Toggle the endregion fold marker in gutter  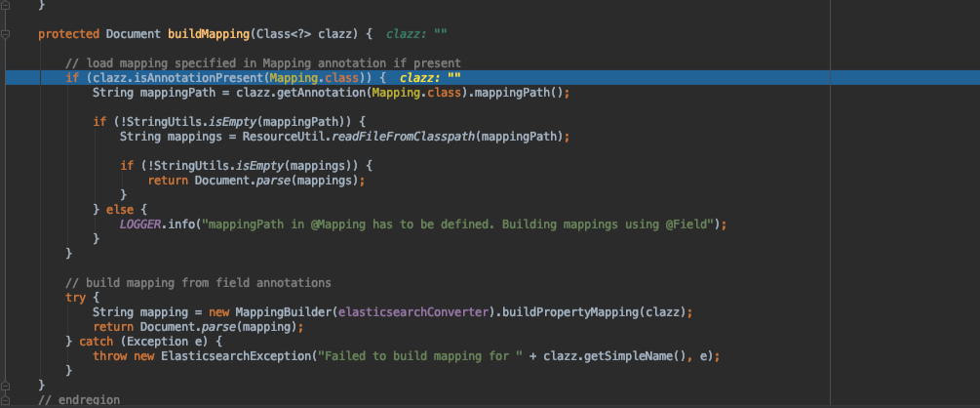pyautogui.click(x=5, y=400)
